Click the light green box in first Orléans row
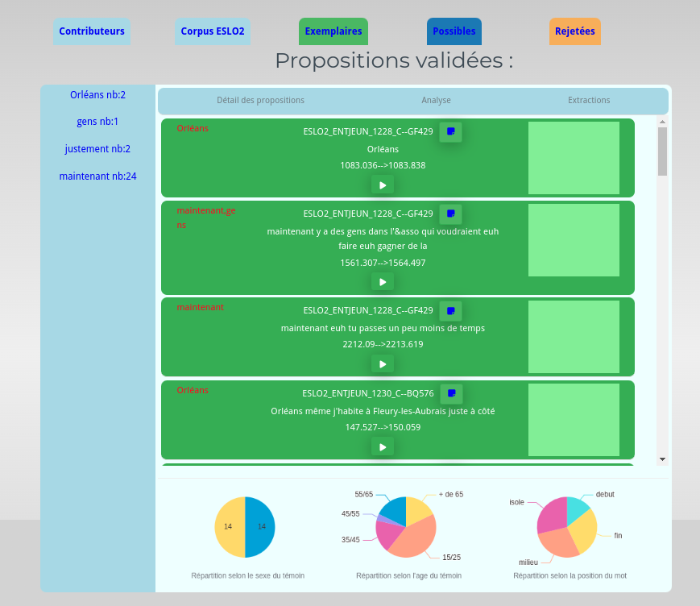The width and height of the screenshot is (700, 606). [x=574, y=158]
